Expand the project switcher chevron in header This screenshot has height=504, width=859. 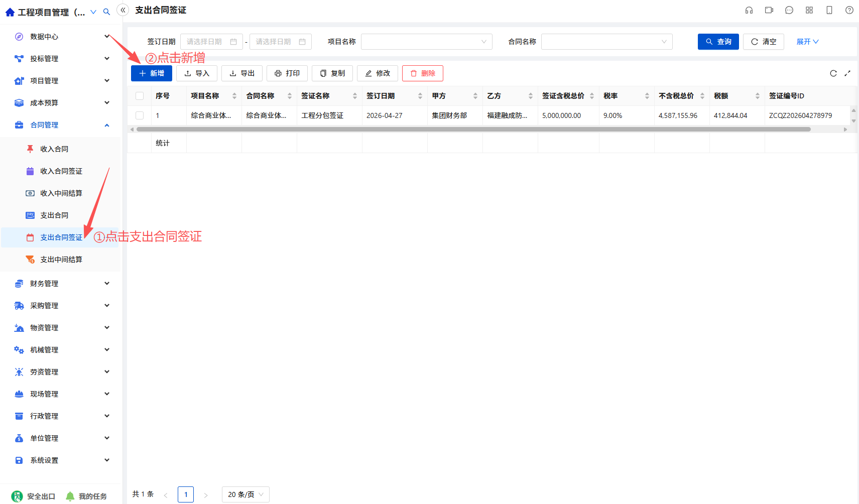[x=93, y=12]
